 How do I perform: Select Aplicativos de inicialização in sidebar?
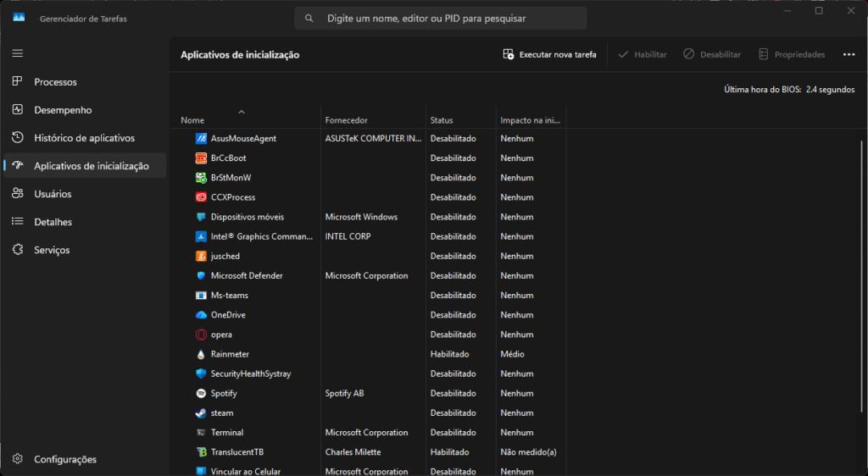tap(84, 166)
